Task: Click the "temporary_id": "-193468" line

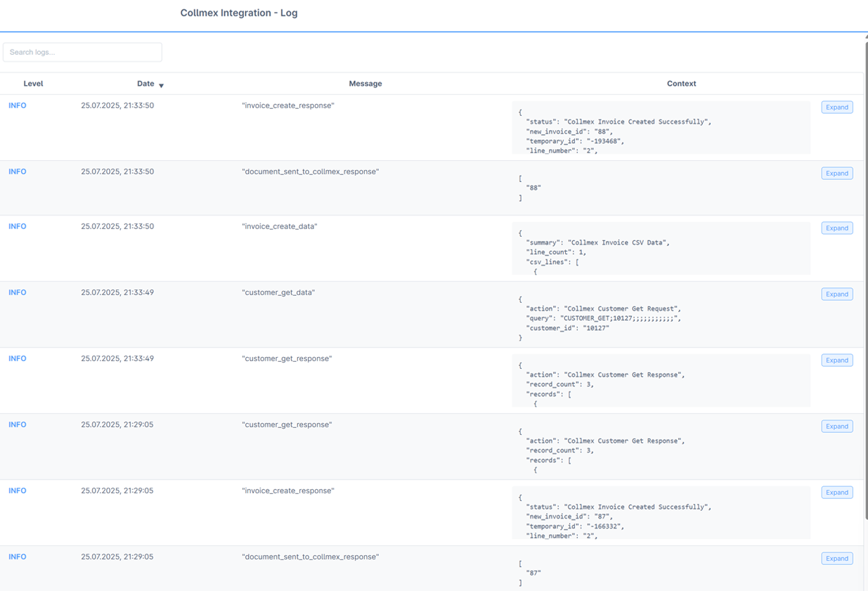Action: pyautogui.click(x=575, y=141)
